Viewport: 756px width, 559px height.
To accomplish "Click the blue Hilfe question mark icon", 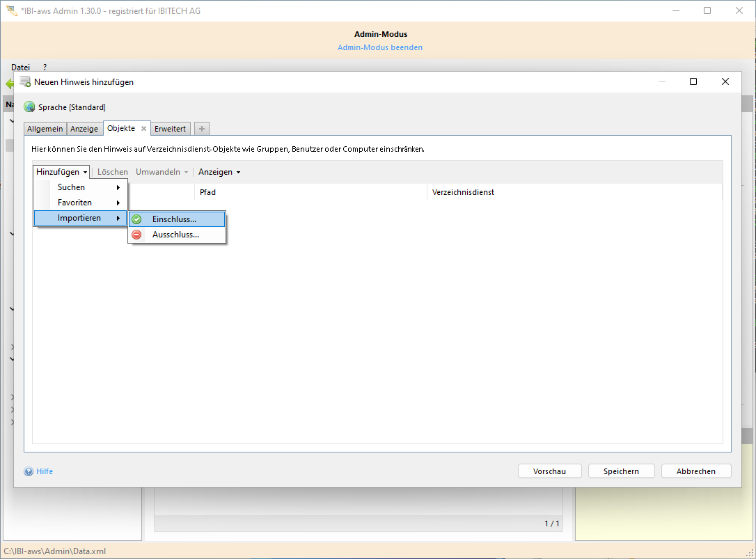I will 29,471.
